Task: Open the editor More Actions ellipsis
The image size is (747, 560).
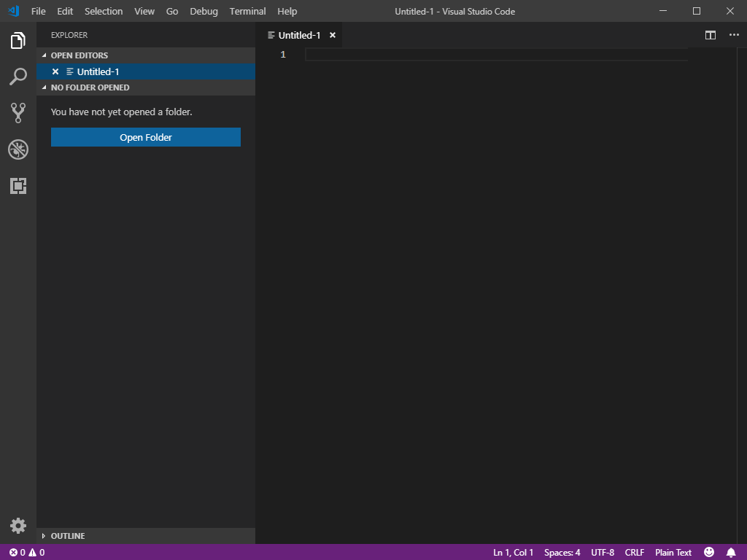Action: [x=734, y=35]
